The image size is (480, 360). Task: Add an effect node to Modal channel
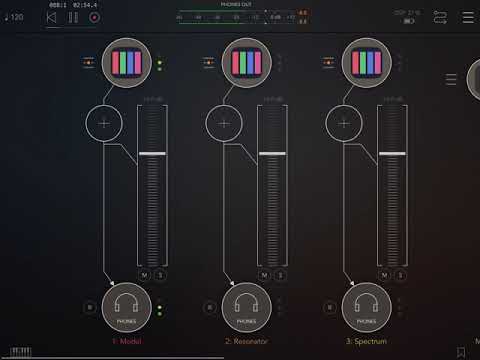104,124
